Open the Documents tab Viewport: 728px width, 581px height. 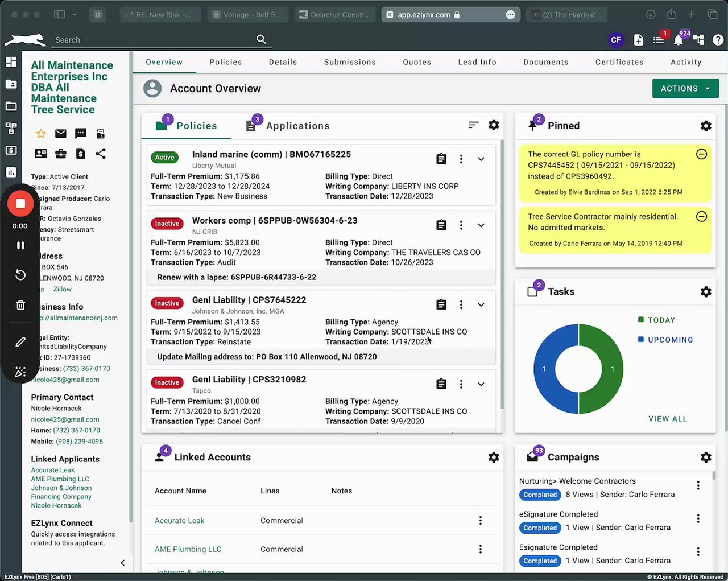click(546, 62)
